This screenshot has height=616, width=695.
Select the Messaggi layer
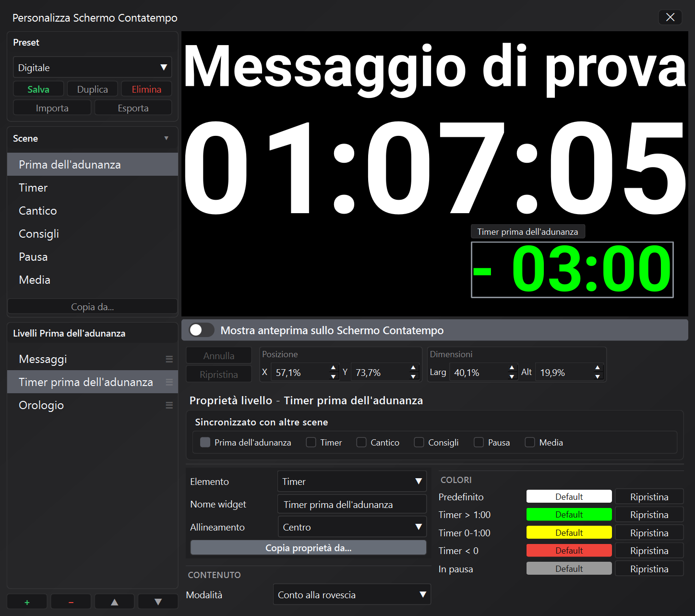[x=93, y=359]
